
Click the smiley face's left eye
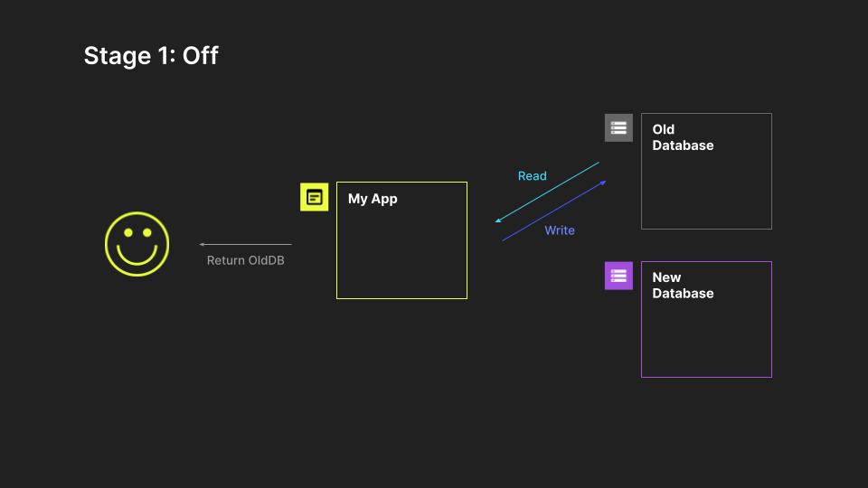127,233
